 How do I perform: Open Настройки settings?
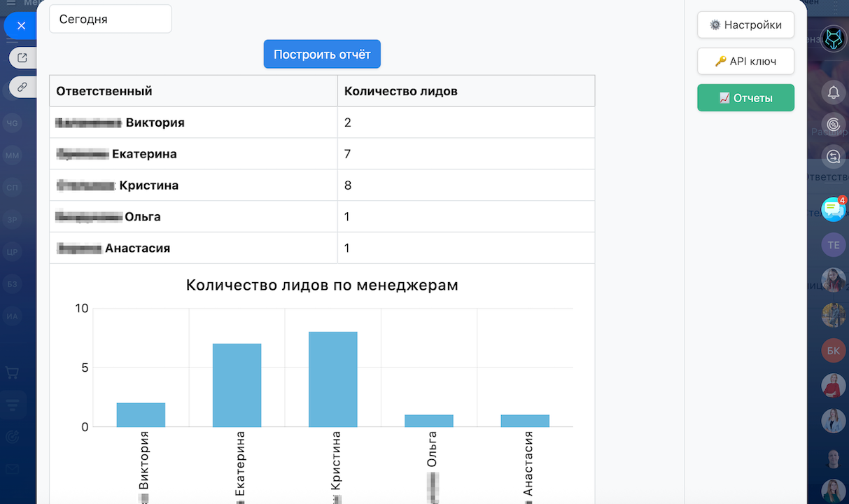pos(745,25)
